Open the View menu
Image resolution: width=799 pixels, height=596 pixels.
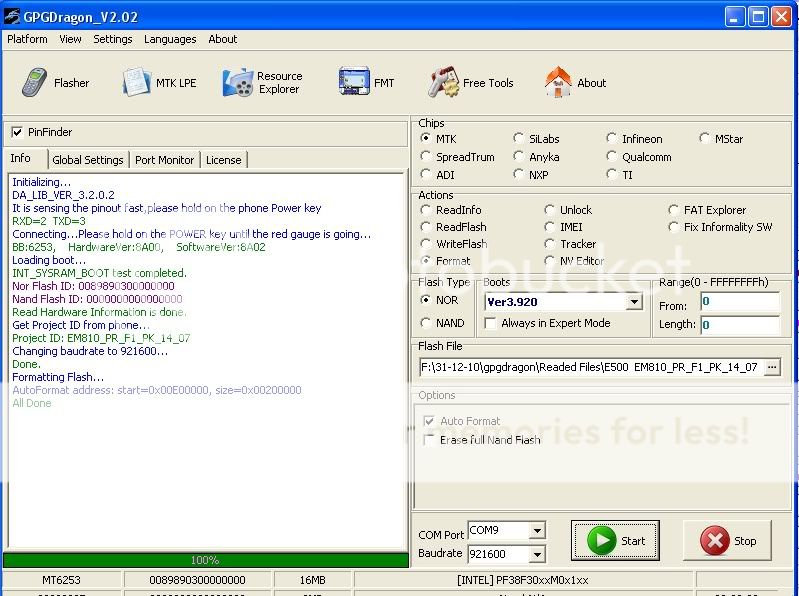click(70, 39)
